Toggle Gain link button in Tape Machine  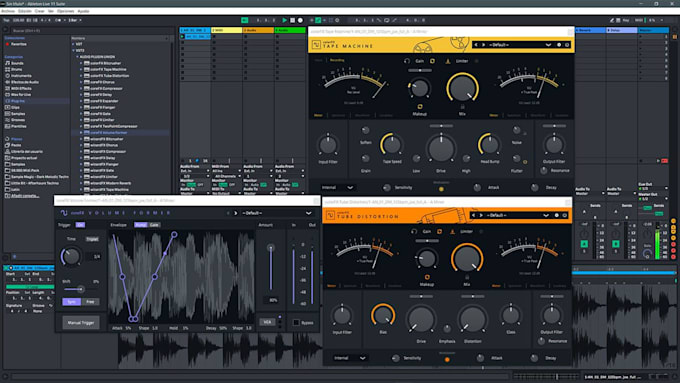(432, 61)
